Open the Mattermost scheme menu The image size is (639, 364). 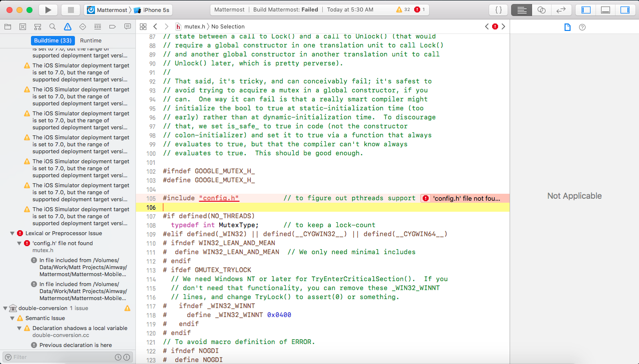pos(111,9)
